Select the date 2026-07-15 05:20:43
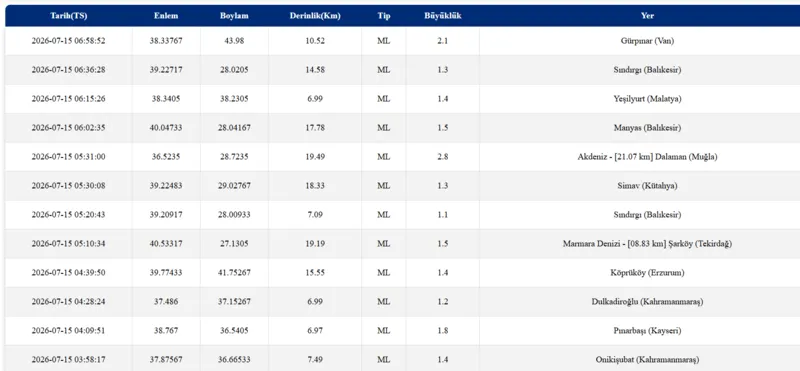This screenshot has width=800, height=371. tap(68, 215)
